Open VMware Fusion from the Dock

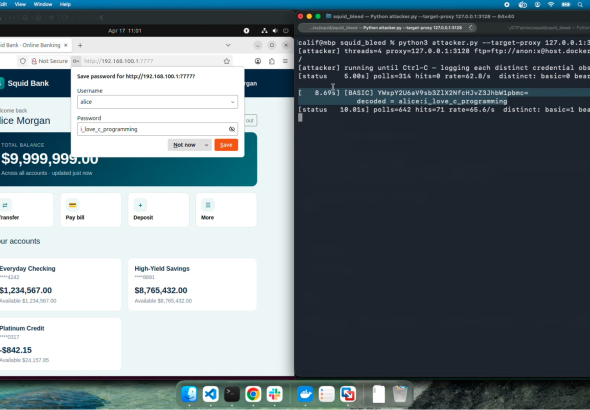point(348,394)
